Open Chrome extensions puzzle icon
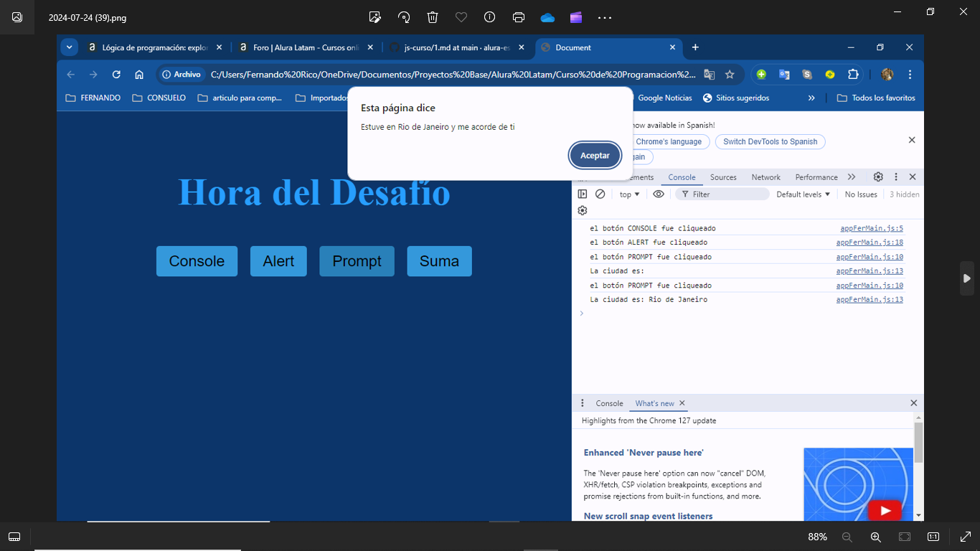980x551 pixels. point(853,75)
